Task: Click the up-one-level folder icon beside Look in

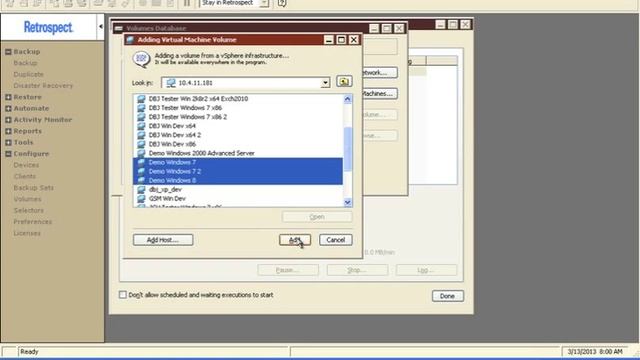Action: [x=344, y=81]
